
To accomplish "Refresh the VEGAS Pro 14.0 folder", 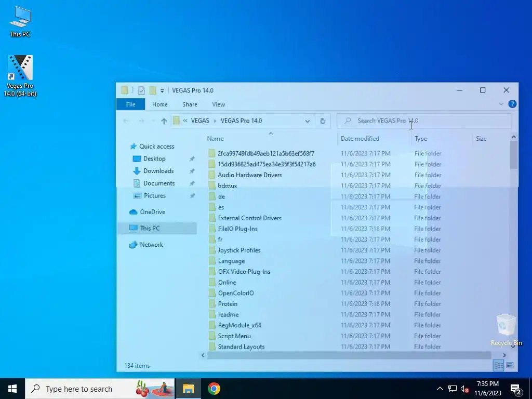I will [323, 121].
